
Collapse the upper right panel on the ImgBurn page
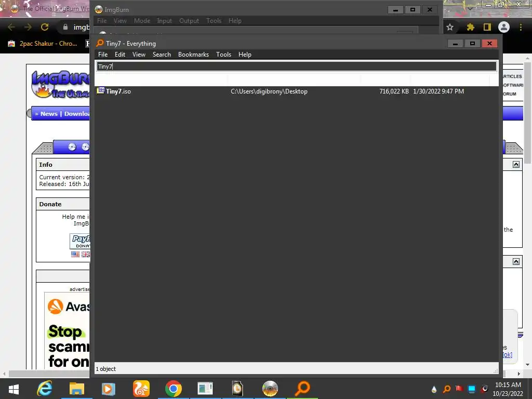click(x=516, y=165)
